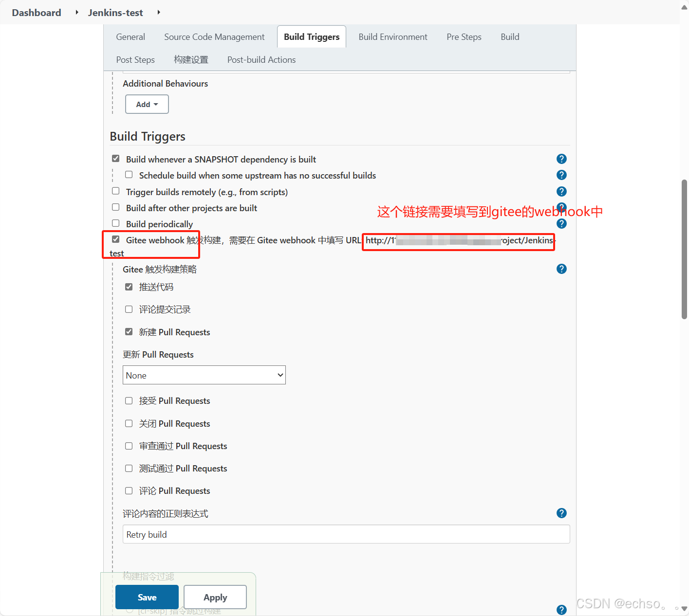Click the Gitee 触发构建策略 label

coord(160,270)
